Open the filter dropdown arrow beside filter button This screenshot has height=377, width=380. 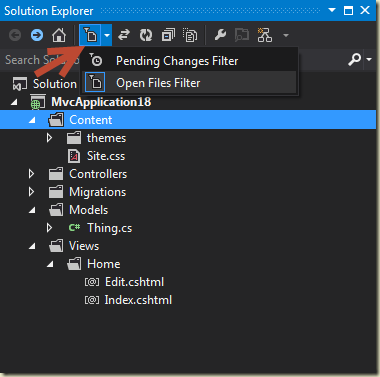click(107, 35)
